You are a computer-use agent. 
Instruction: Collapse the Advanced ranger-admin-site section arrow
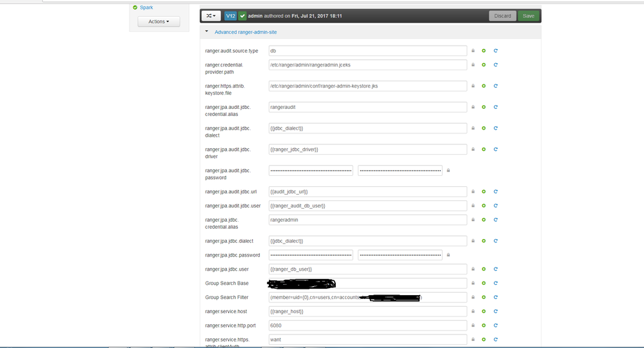pyautogui.click(x=206, y=31)
